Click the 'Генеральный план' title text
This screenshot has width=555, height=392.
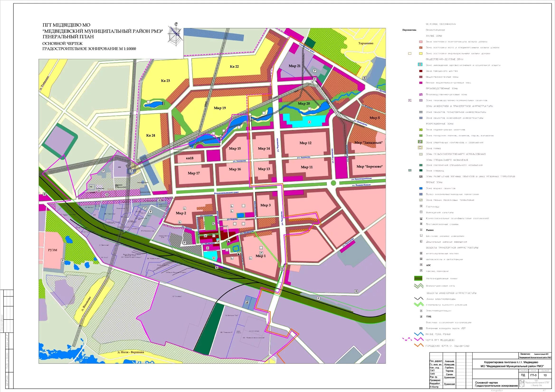coord(68,37)
